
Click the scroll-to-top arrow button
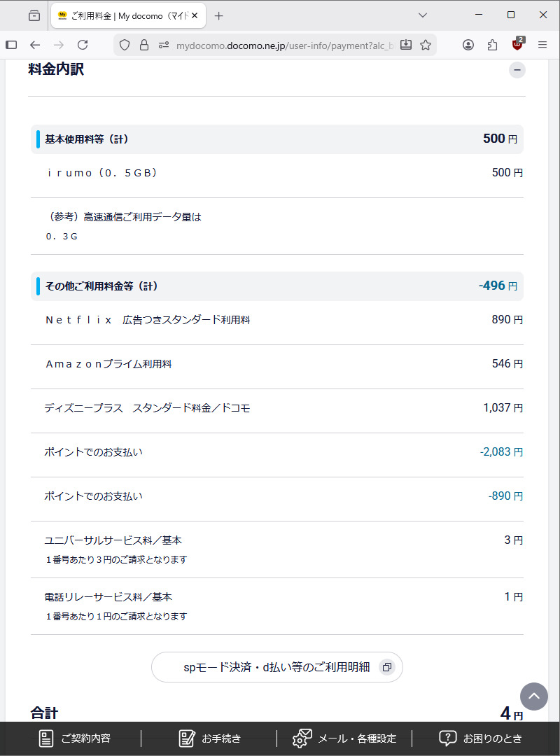533,696
